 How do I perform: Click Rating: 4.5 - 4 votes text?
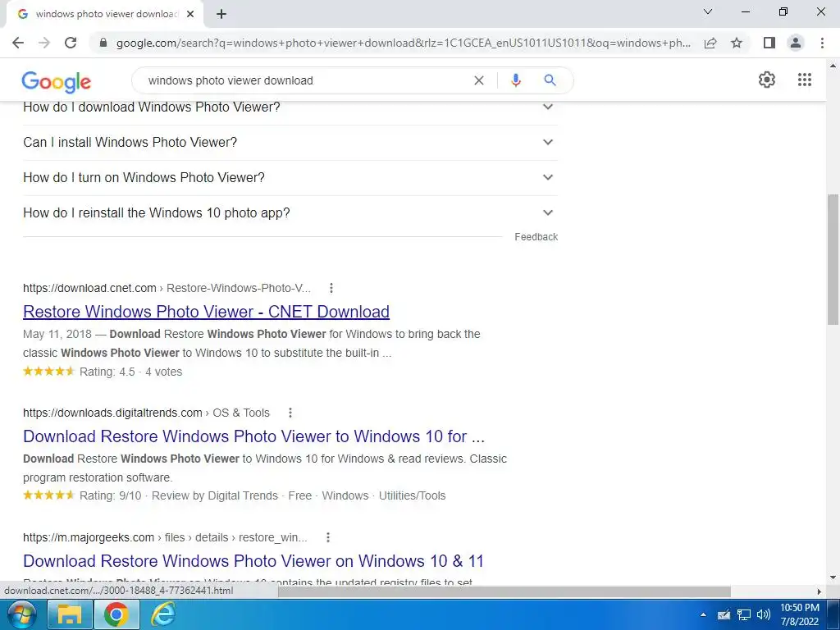tap(130, 372)
